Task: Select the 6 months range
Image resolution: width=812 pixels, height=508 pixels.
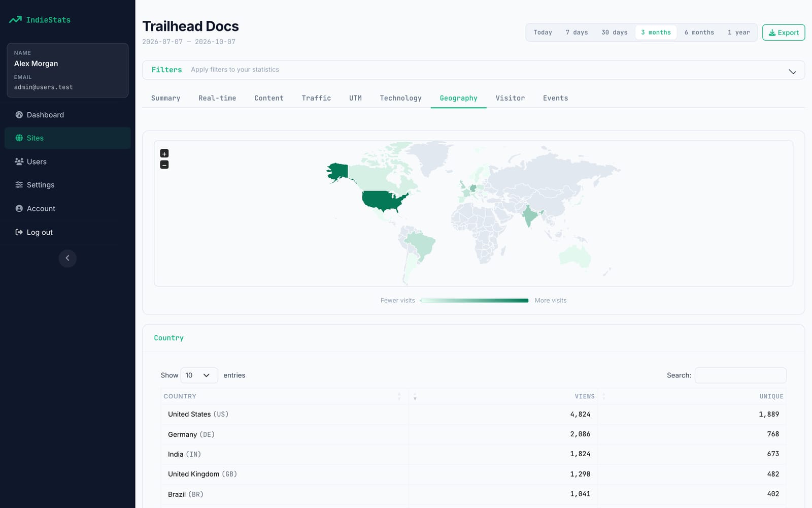Action: coord(699,33)
